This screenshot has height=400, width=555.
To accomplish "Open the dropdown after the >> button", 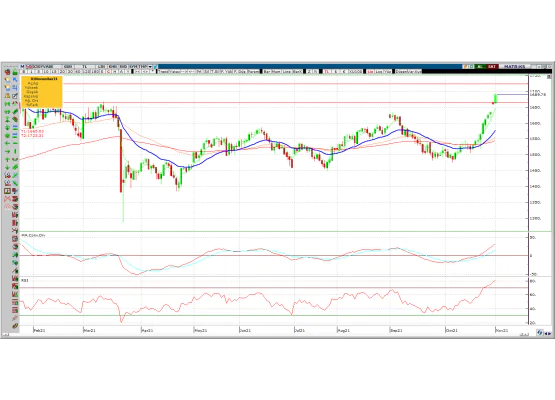I will coord(152,71).
